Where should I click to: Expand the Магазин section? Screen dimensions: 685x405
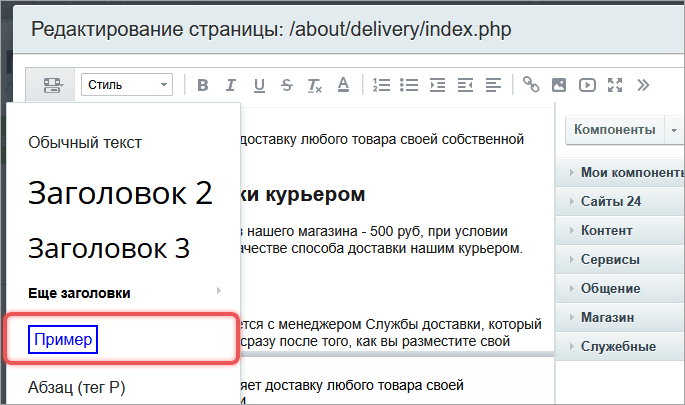click(x=620, y=317)
